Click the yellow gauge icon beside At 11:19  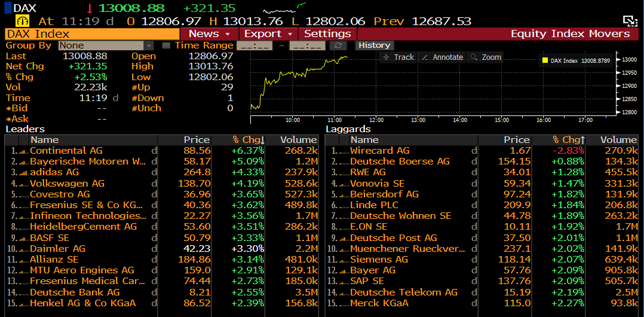point(22,20)
